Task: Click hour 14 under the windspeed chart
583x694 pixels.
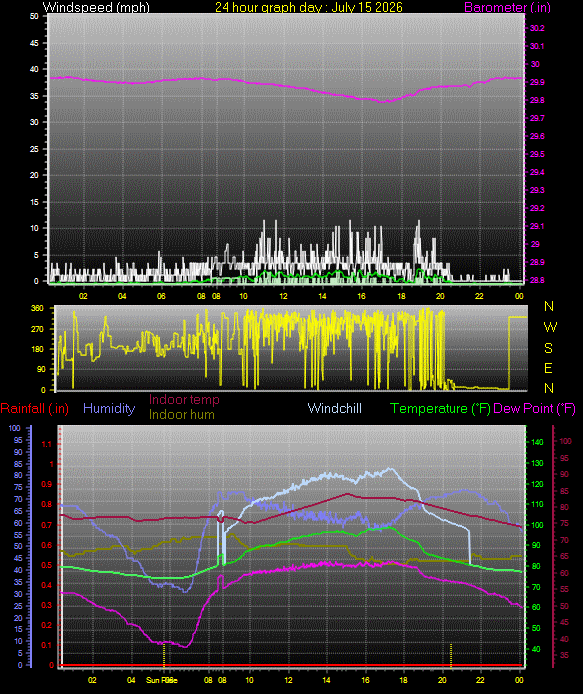Action: (x=322, y=296)
